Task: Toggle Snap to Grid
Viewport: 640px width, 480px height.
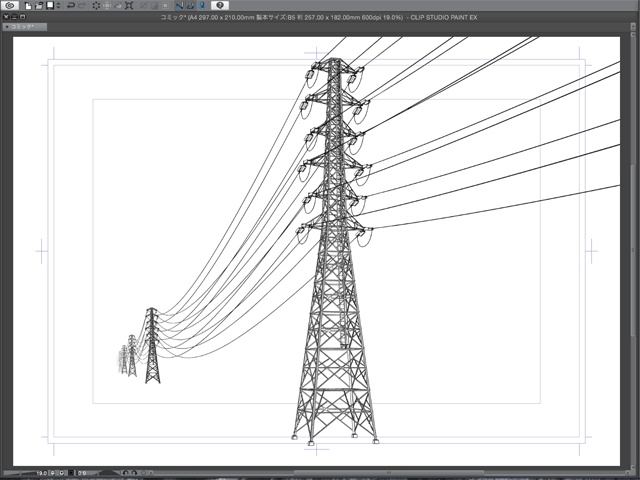Action: pos(202,6)
